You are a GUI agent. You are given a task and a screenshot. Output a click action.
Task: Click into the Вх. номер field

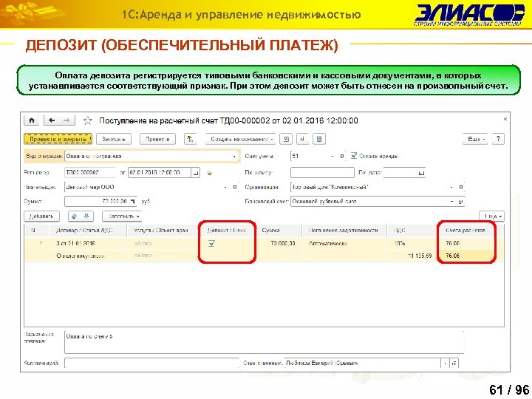point(322,173)
